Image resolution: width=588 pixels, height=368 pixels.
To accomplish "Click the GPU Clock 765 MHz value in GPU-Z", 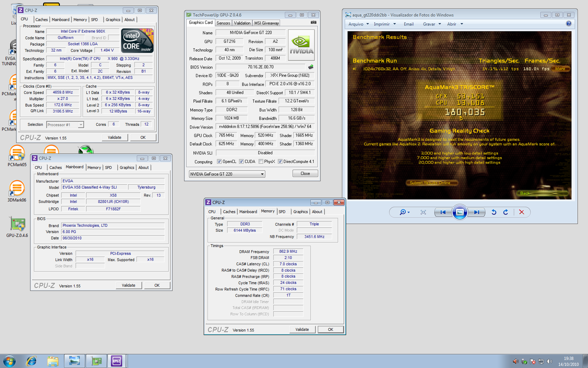I will click(227, 135).
